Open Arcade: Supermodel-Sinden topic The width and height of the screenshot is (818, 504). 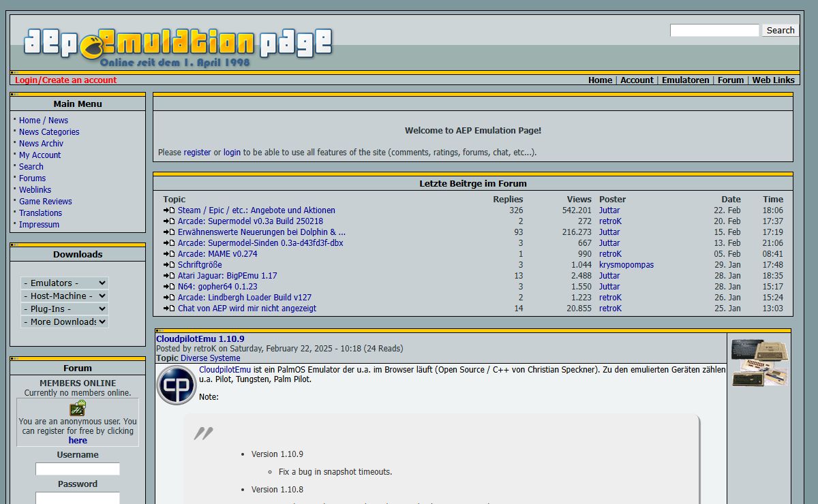click(x=260, y=243)
